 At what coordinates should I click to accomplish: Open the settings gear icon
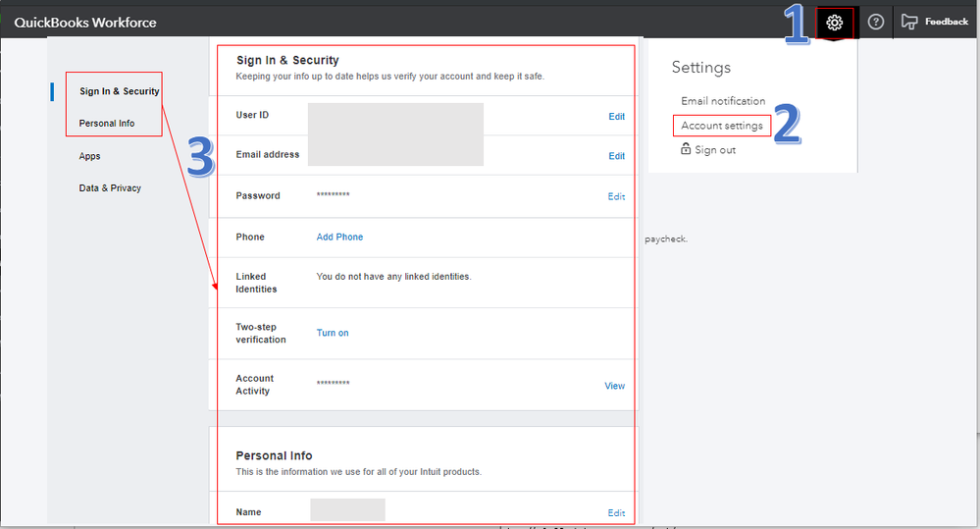[835, 23]
